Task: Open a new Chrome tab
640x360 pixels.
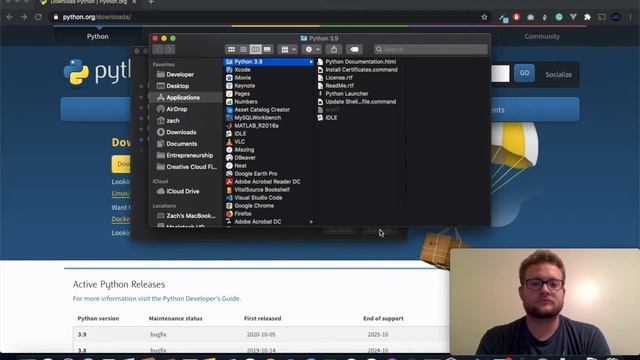Action: click(151, 2)
